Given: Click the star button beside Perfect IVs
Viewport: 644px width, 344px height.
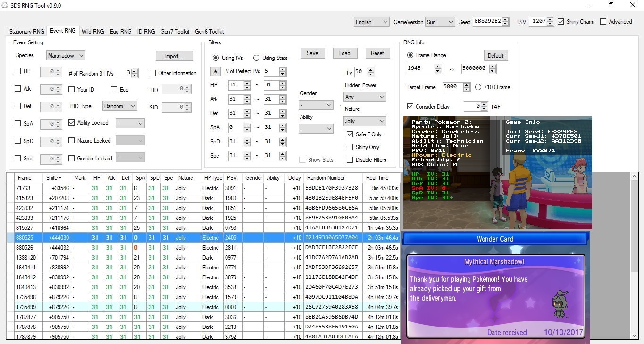Looking at the screenshot, I should [215, 71].
